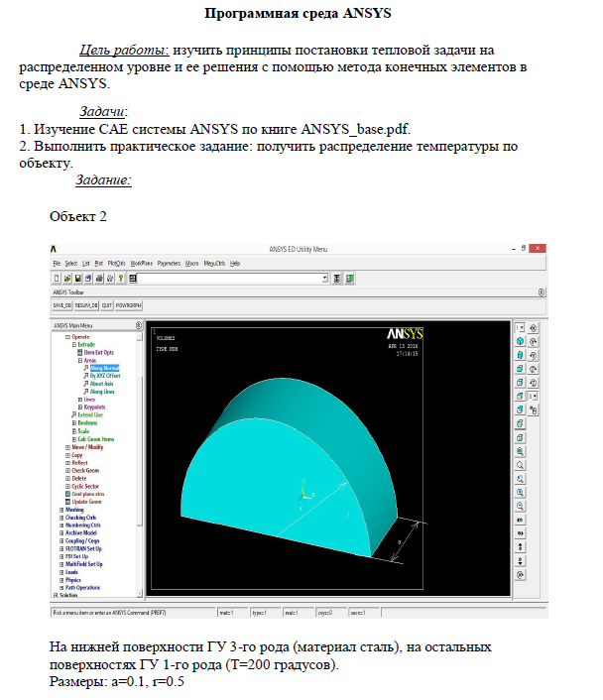
Task: Select About Axis tree item
Action: click(x=101, y=384)
